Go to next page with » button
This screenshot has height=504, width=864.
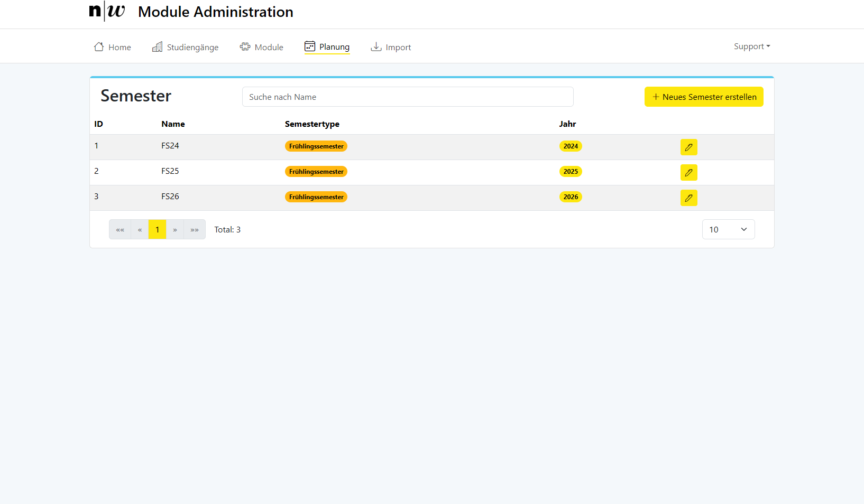coord(174,229)
